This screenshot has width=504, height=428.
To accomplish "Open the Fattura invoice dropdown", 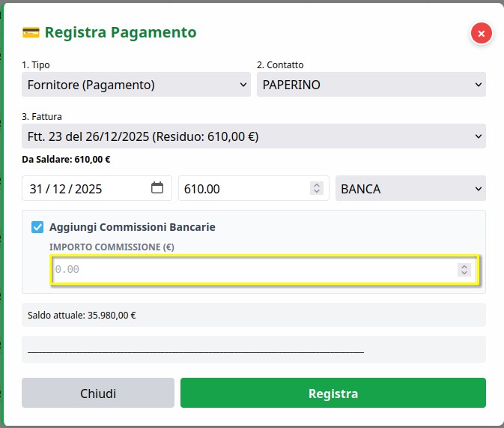I will click(x=253, y=136).
